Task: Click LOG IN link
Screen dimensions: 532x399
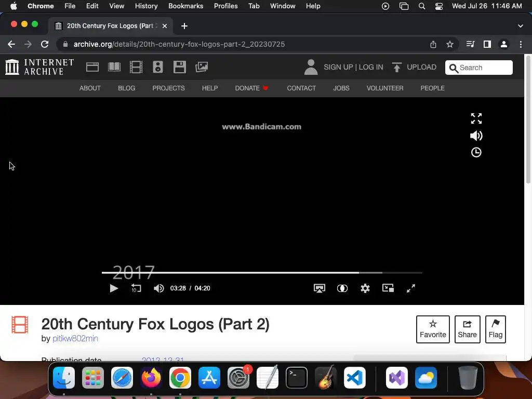Action: (371, 67)
